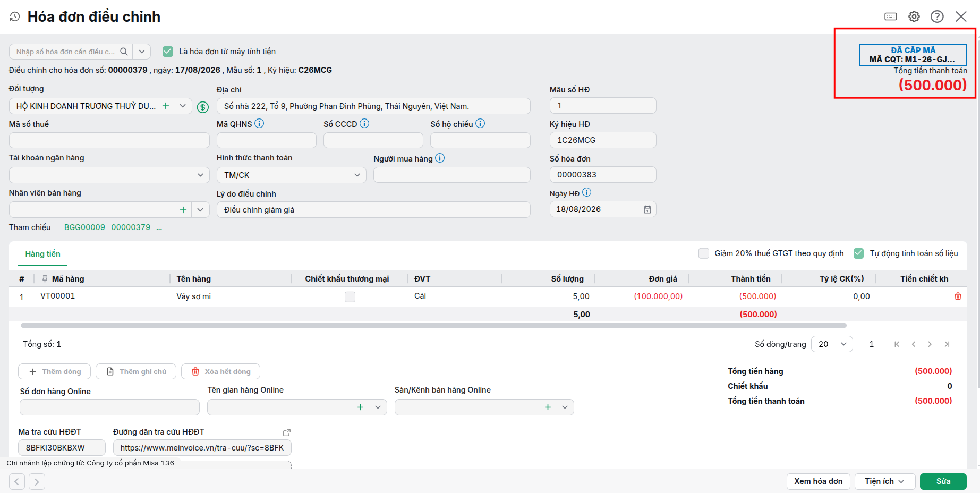Viewport: 980px width, 493px height.
Task: Open reference link 00000379
Action: coord(131,227)
